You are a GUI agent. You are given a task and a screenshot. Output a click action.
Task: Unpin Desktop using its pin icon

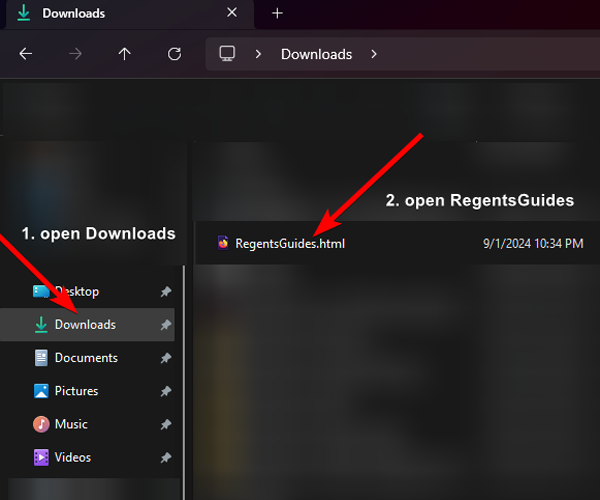tap(165, 292)
